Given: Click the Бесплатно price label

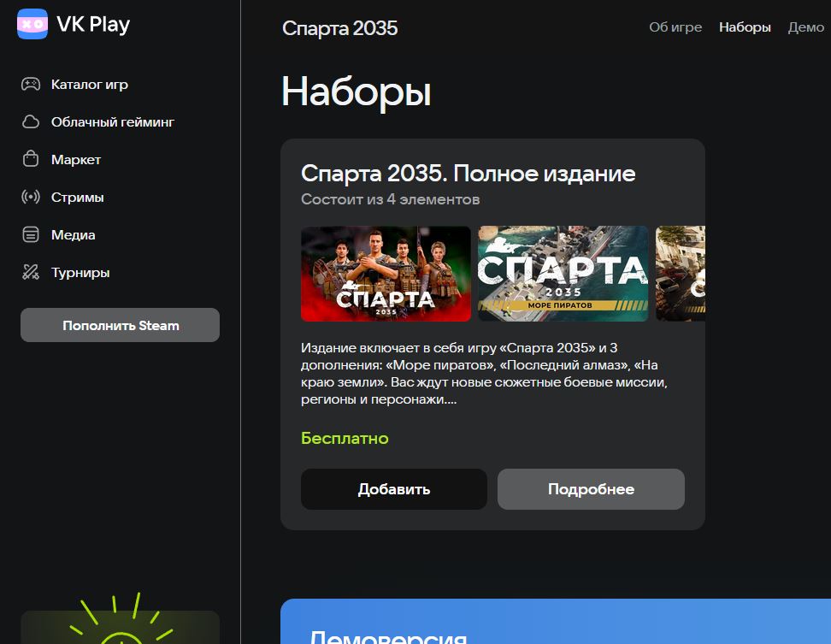Looking at the screenshot, I should click(345, 439).
